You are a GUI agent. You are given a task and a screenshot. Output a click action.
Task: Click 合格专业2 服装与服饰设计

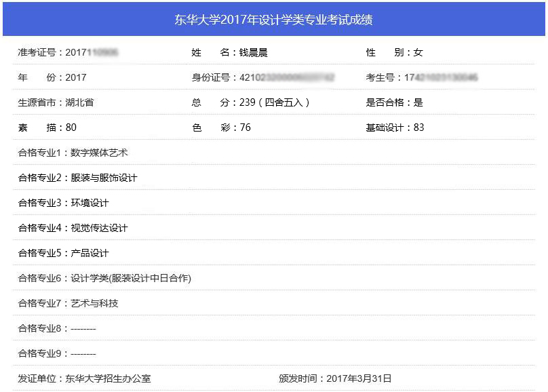tap(77, 178)
